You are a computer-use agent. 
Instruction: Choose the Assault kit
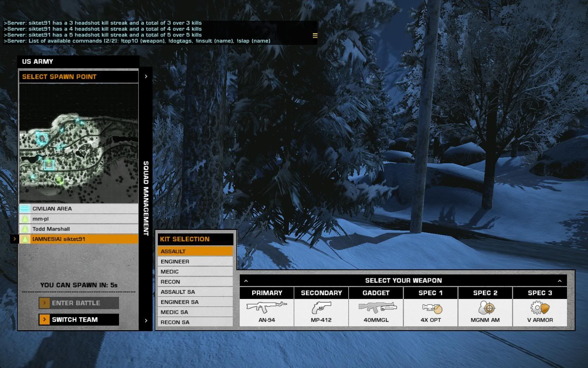195,251
